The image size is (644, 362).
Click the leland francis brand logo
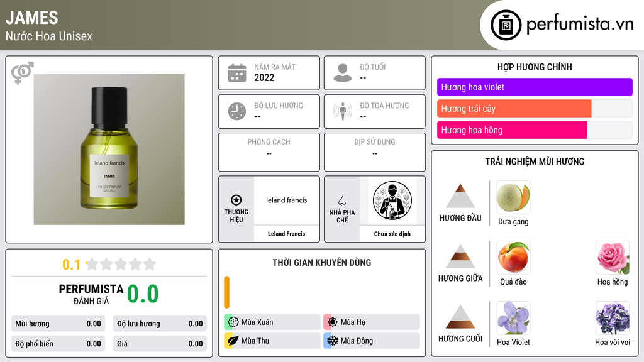(x=286, y=200)
